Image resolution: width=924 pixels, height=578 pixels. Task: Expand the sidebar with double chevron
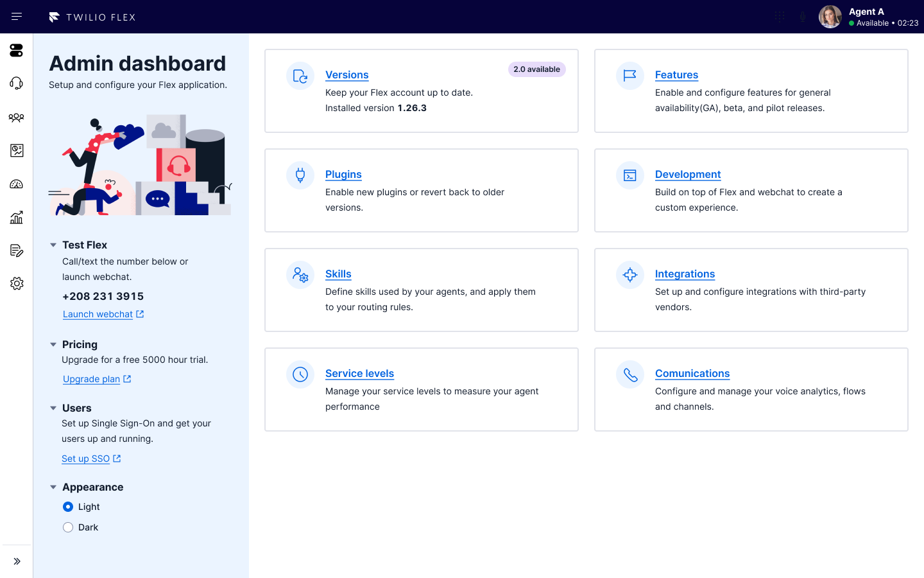[x=17, y=561]
